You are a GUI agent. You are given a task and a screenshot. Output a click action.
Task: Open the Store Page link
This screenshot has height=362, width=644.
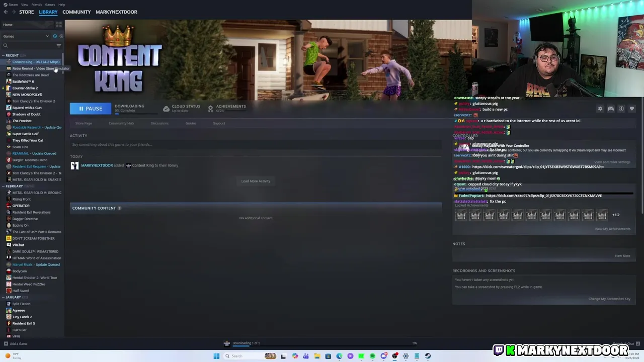click(84, 123)
